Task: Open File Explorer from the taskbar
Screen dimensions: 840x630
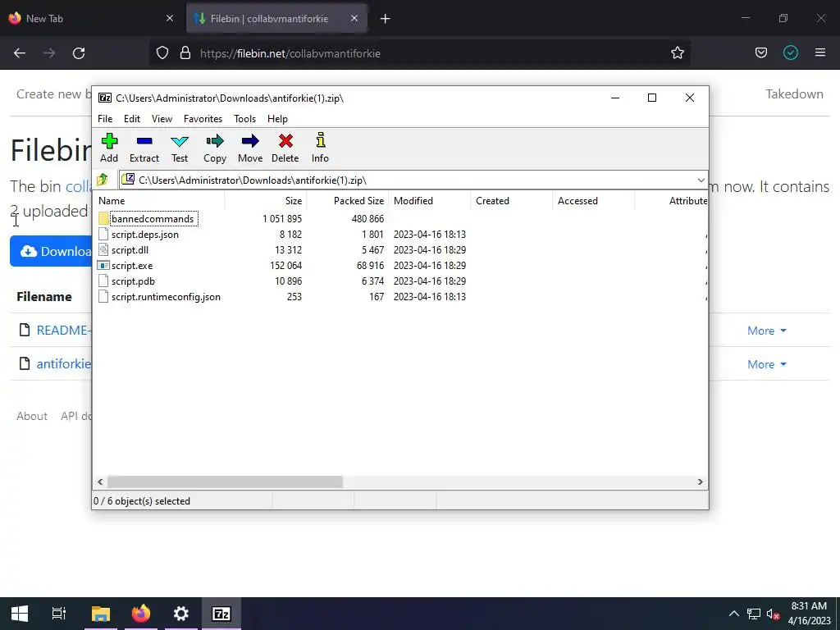Action: (x=101, y=614)
